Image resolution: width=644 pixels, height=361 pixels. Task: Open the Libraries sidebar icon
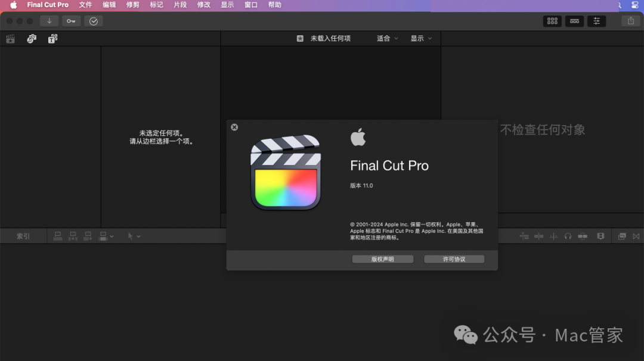pos(10,38)
